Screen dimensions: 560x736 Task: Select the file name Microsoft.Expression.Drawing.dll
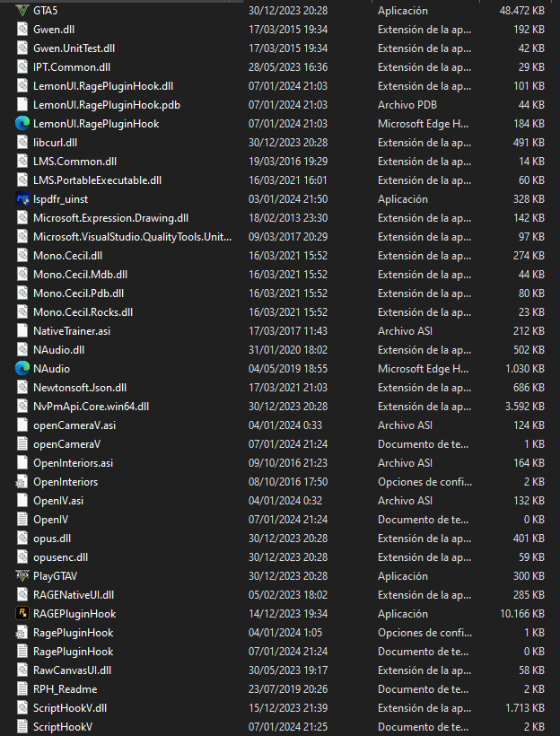(110, 218)
